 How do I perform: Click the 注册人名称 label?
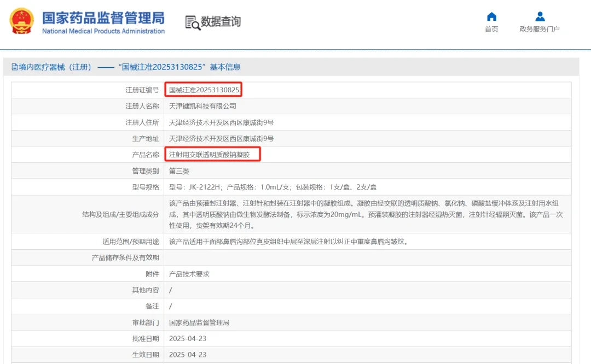(x=142, y=106)
